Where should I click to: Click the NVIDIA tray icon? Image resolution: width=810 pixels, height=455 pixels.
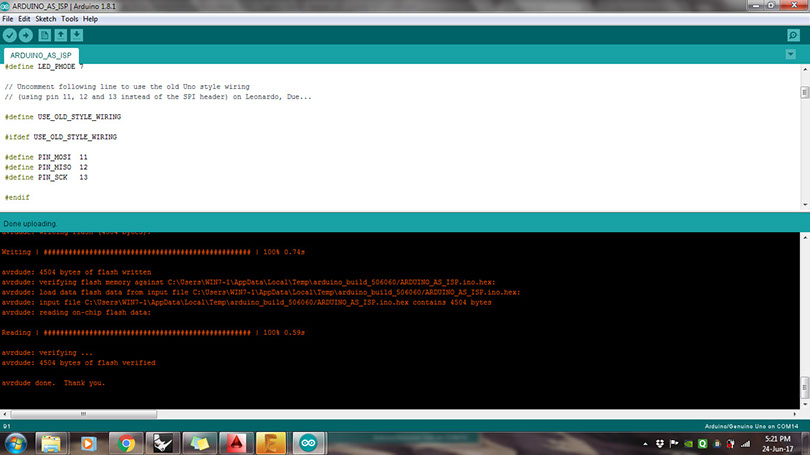tap(689, 444)
